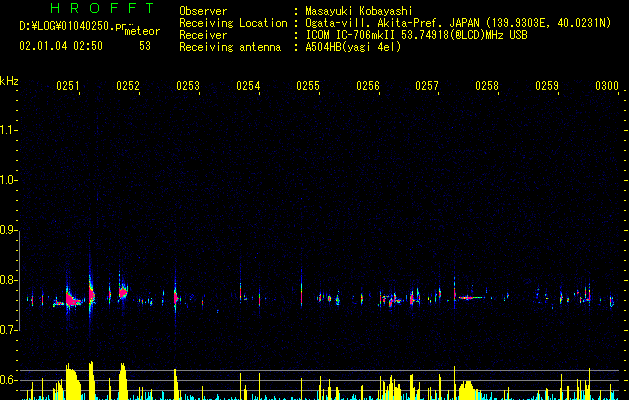
Task: Click the Receiving antenna label
Action: (230, 47)
